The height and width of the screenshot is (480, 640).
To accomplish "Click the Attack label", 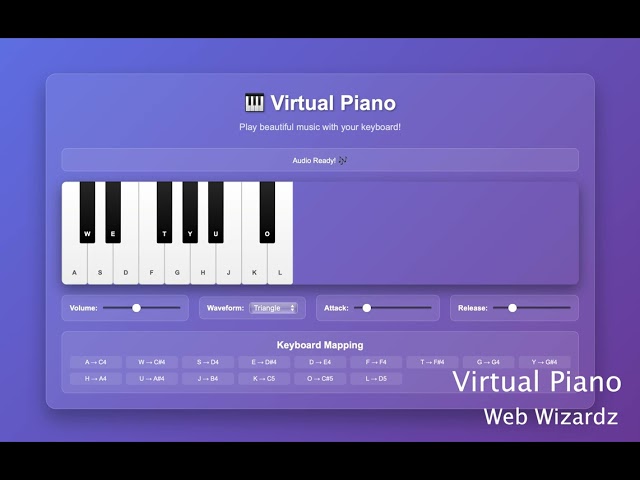I will [336, 308].
